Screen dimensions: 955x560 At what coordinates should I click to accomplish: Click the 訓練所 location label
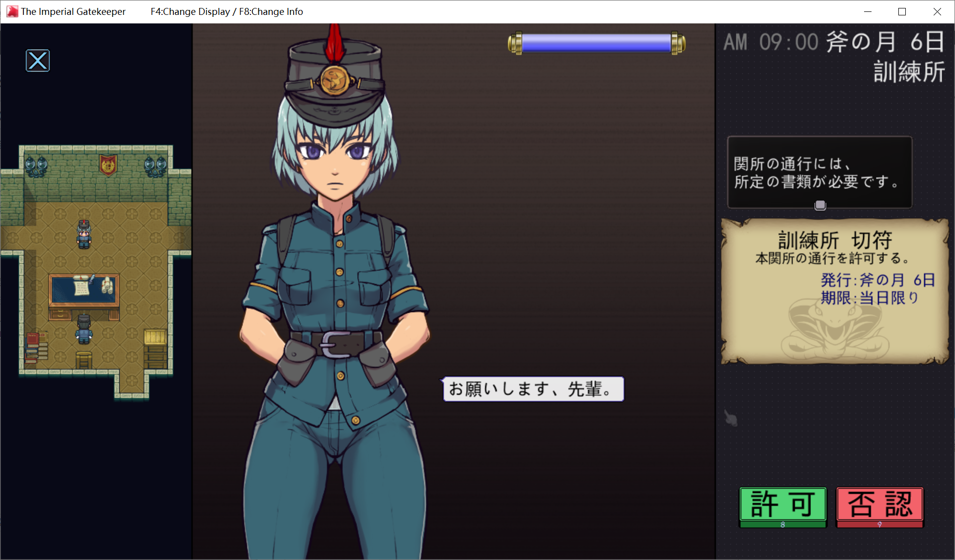pos(909,72)
